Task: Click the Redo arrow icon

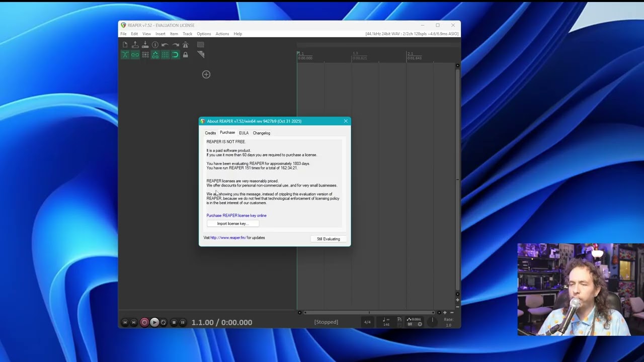Action: click(x=175, y=45)
